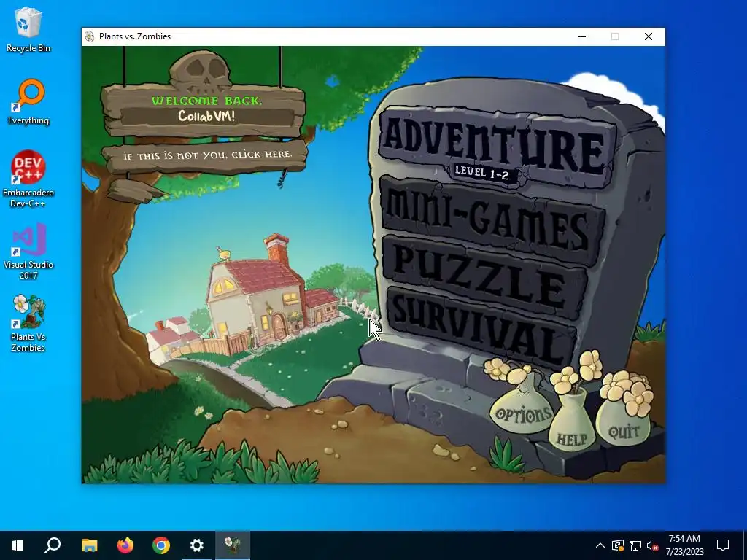Open the Action Center notifications icon
The height and width of the screenshot is (560, 747).
coord(723,545)
